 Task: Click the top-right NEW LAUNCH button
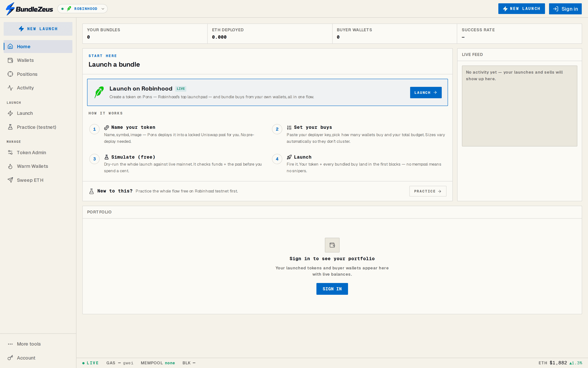[521, 9]
